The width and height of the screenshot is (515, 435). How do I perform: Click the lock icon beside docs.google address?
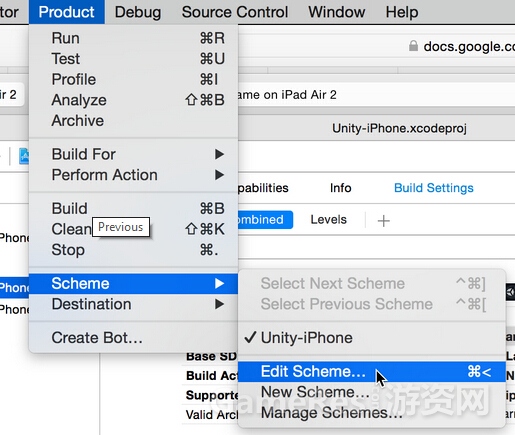[413, 46]
